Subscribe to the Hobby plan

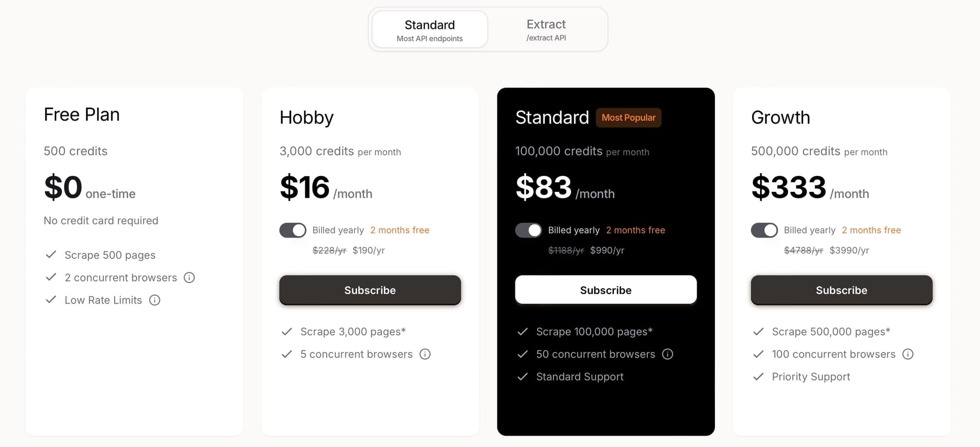370,290
